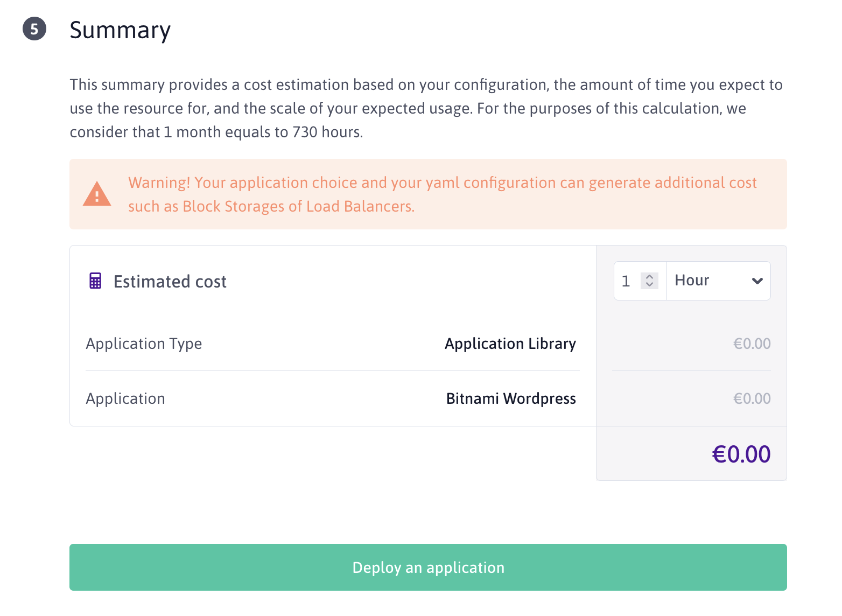842x616 pixels.
Task: Click the paragraph mentioning 730 hours
Action: (x=425, y=108)
